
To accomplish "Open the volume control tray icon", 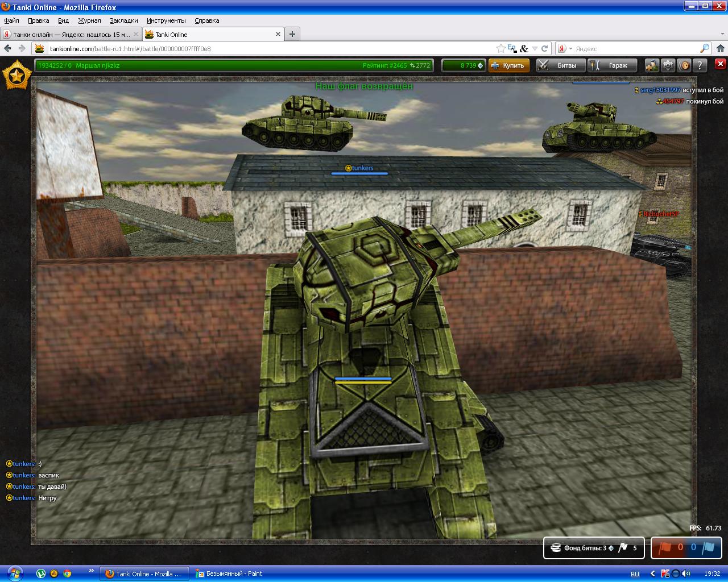I will click(x=686, y=573).
